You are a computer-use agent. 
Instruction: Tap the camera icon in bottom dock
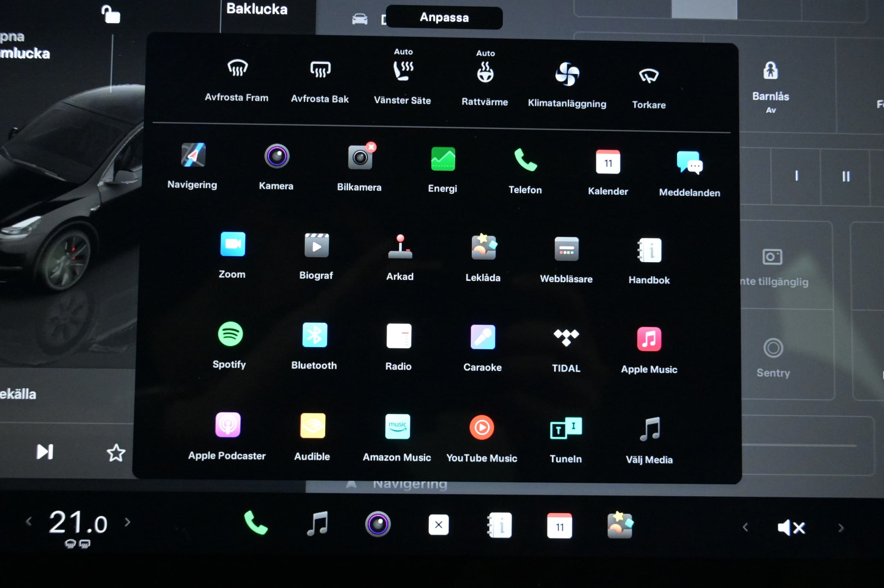(x=378, y=524)
